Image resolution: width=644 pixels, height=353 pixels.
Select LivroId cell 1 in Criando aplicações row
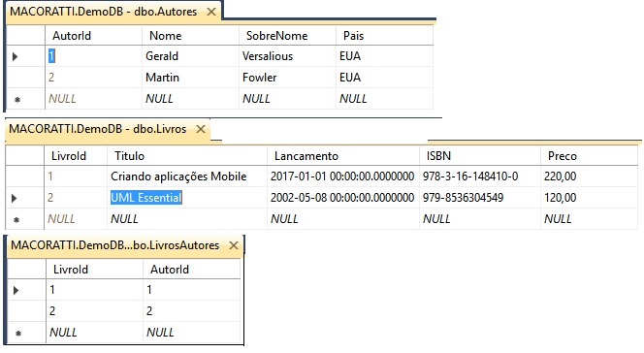click(76, 176)
